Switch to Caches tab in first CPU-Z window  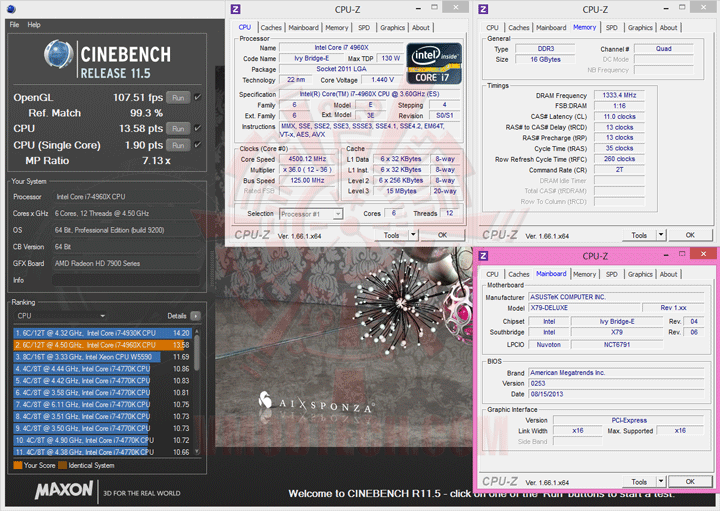pyautogui.click(x=271, y=28)
